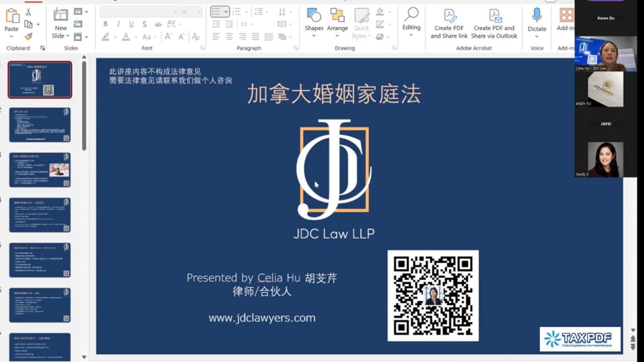Click the New Slide icon

point(60,15)
